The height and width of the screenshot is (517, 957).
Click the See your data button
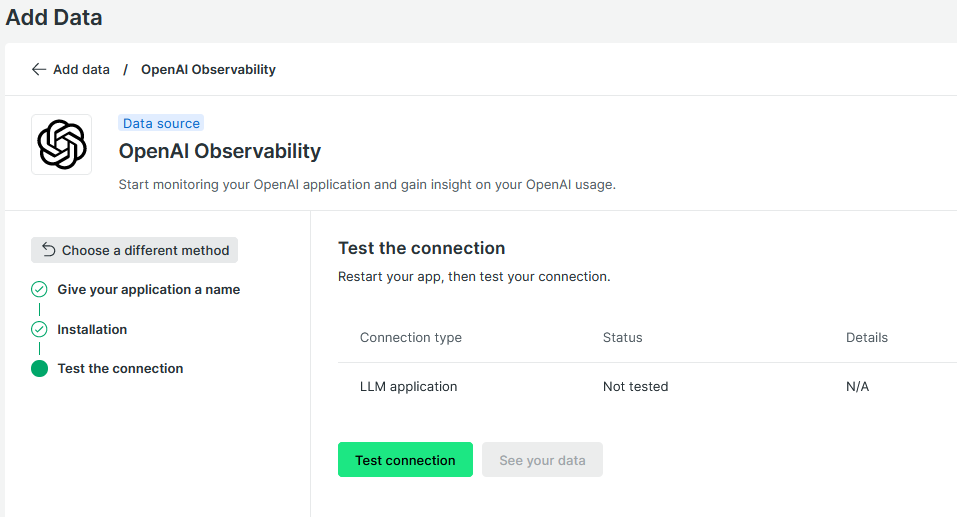pos(542,460)
